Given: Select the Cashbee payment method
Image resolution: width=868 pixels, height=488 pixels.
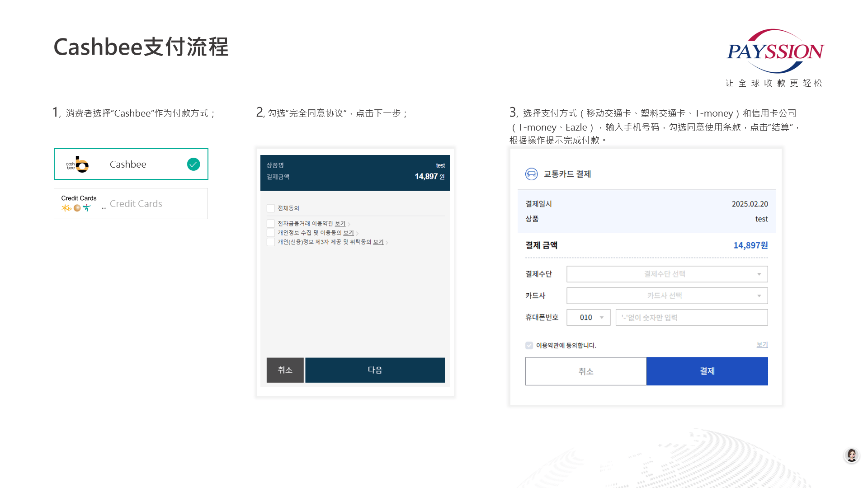Looking at the screenshot, I should click(131, 164).
